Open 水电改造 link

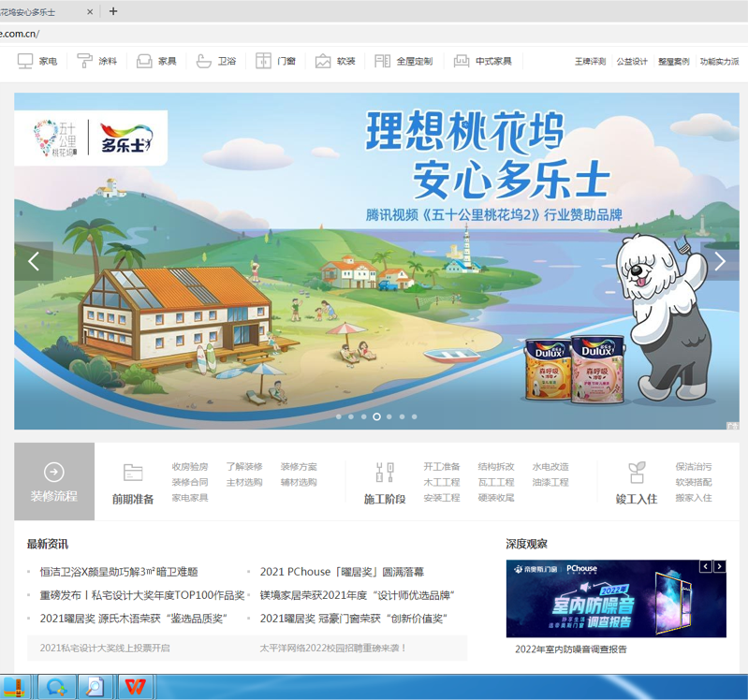(x=550, y=467)
